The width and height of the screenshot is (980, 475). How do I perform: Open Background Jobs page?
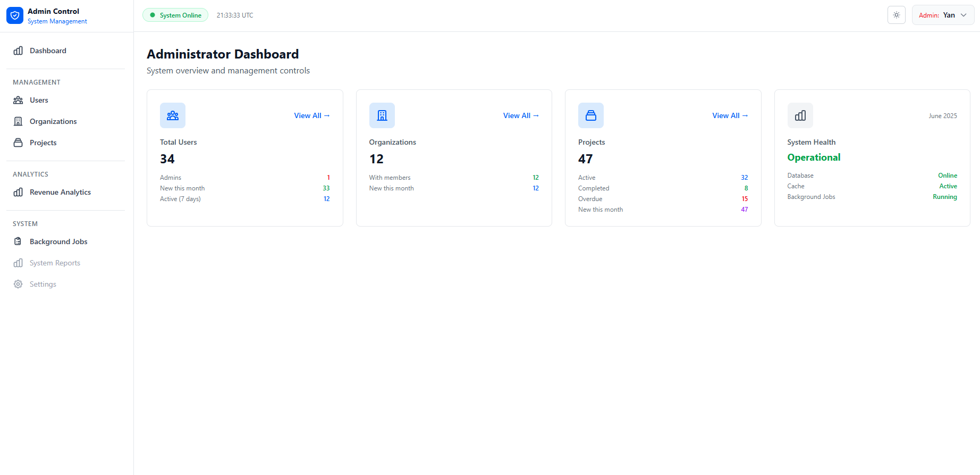pos(65,241)
